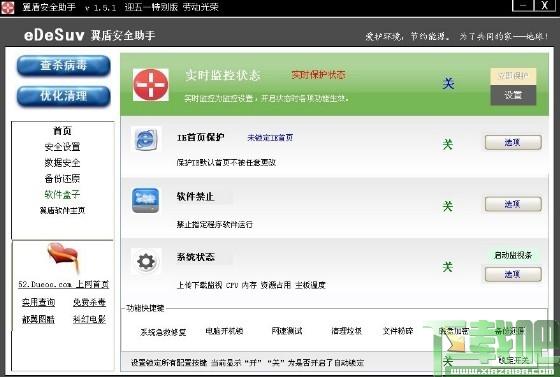Click the 未锁定IE首页 blue link
This screenshot has width=560, height=377.
pos(270,138)
